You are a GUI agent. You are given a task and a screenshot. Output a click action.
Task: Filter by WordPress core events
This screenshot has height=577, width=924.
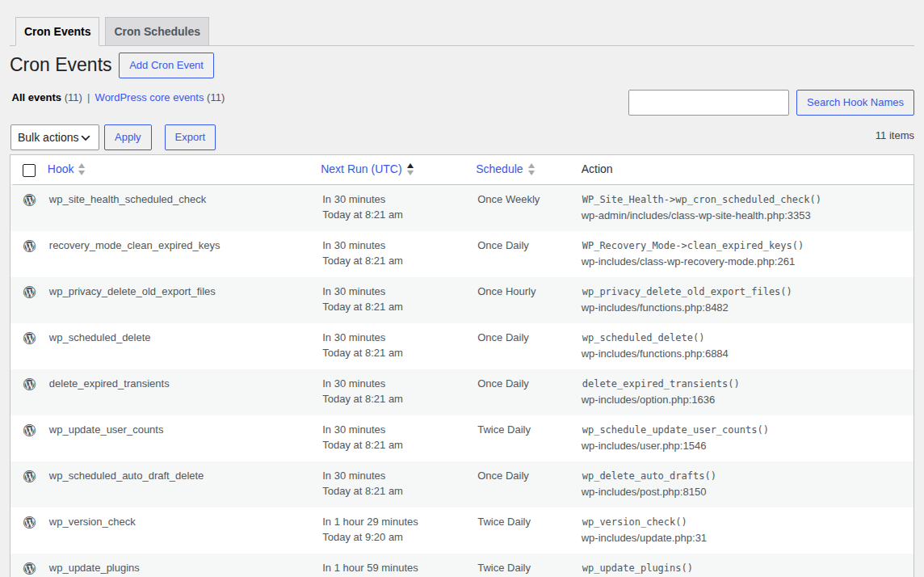pos(149,97)
